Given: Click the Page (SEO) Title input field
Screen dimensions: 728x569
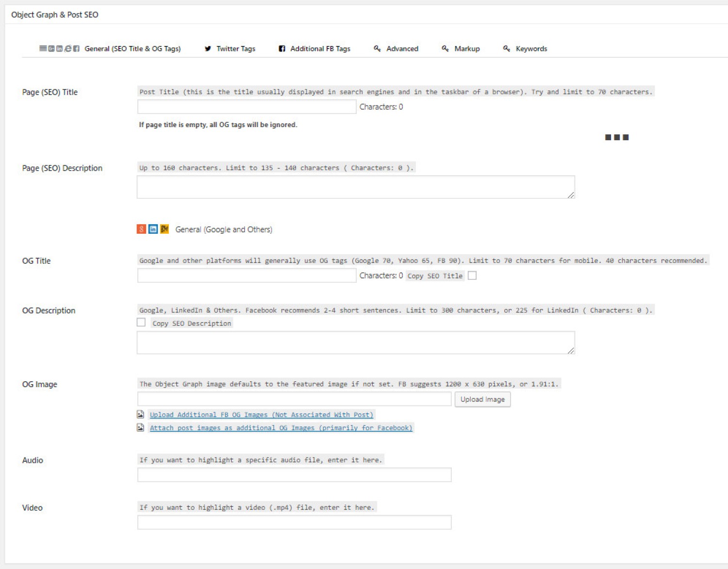Looking at the screenshot, I should (x=247, y=107).
